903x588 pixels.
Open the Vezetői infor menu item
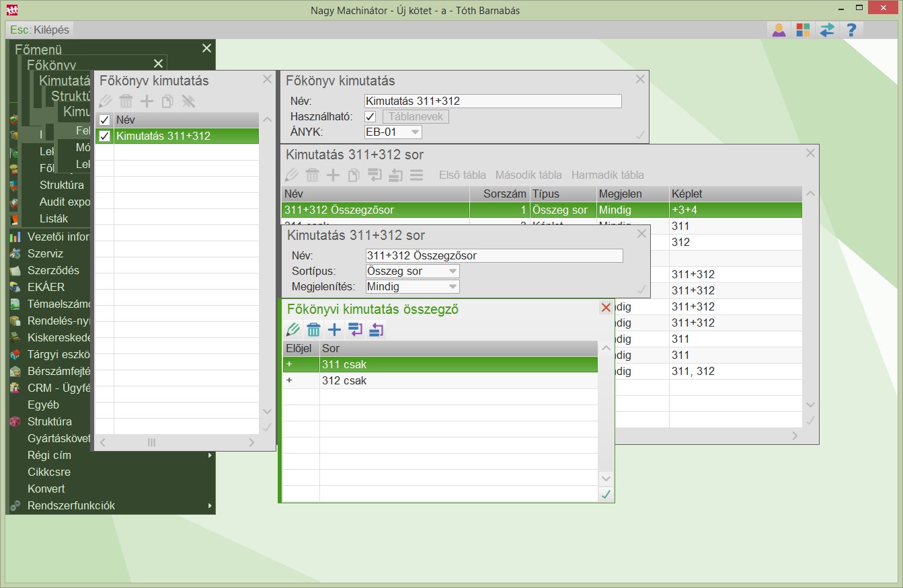click(58, 237)
